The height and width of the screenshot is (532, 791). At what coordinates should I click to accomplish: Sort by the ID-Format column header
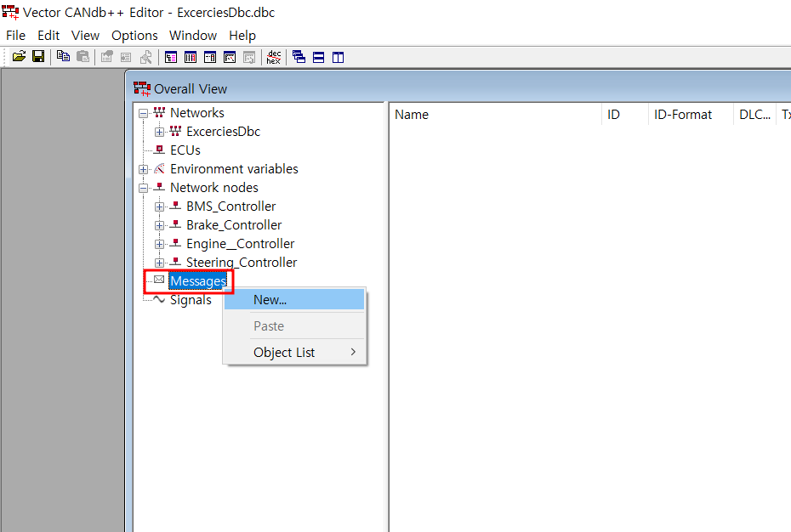[691, 115]
